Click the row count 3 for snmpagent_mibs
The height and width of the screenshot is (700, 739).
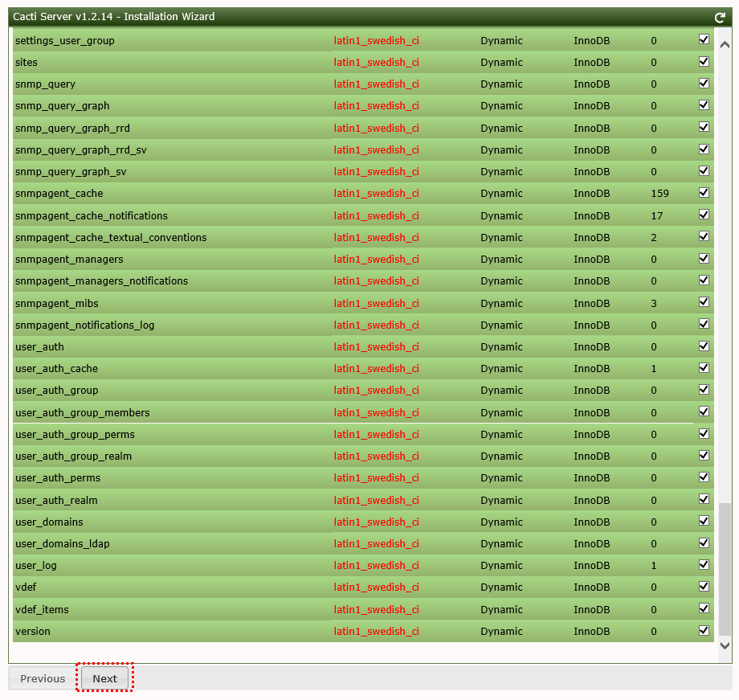654,304
